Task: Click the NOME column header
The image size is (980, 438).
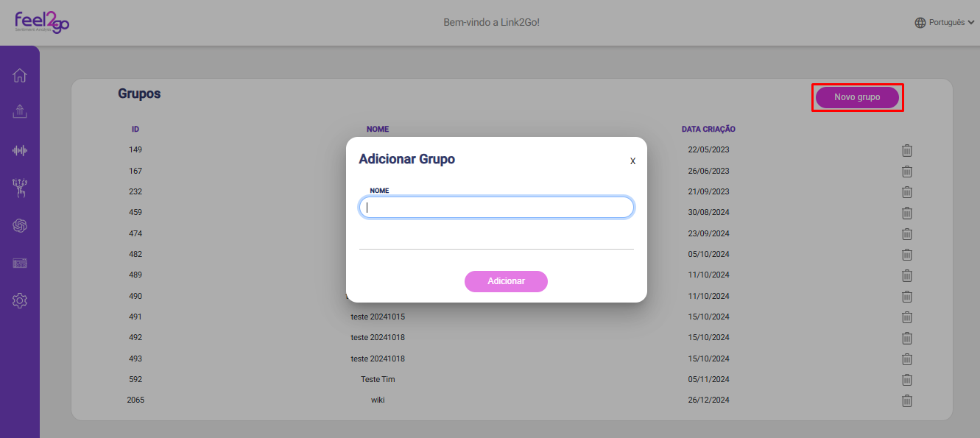Action: coord(378,129)
